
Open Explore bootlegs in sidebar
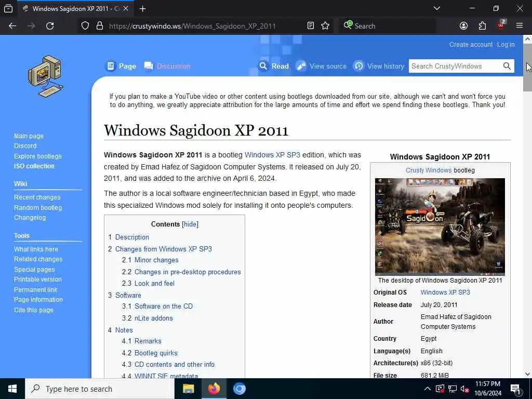37,156
